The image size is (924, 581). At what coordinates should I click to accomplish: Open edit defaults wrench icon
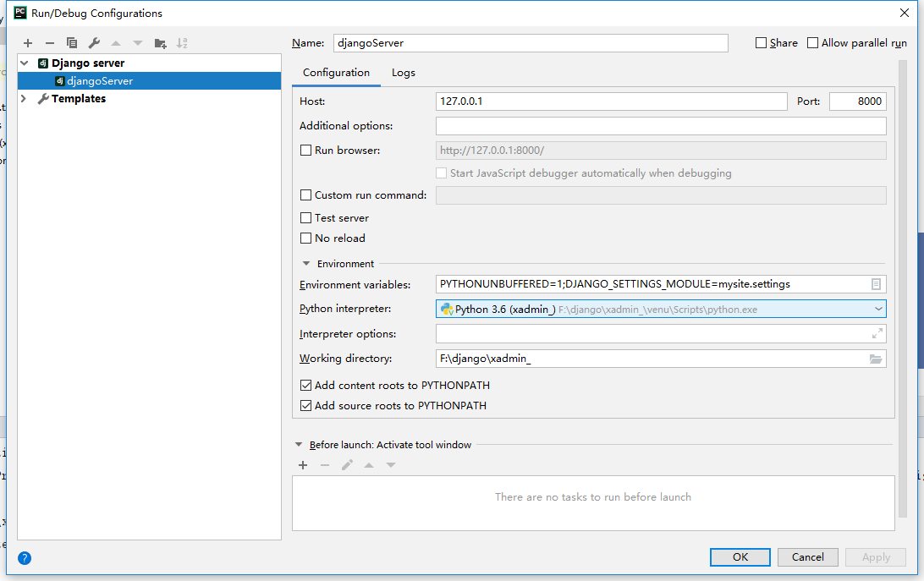click(94, 43)
